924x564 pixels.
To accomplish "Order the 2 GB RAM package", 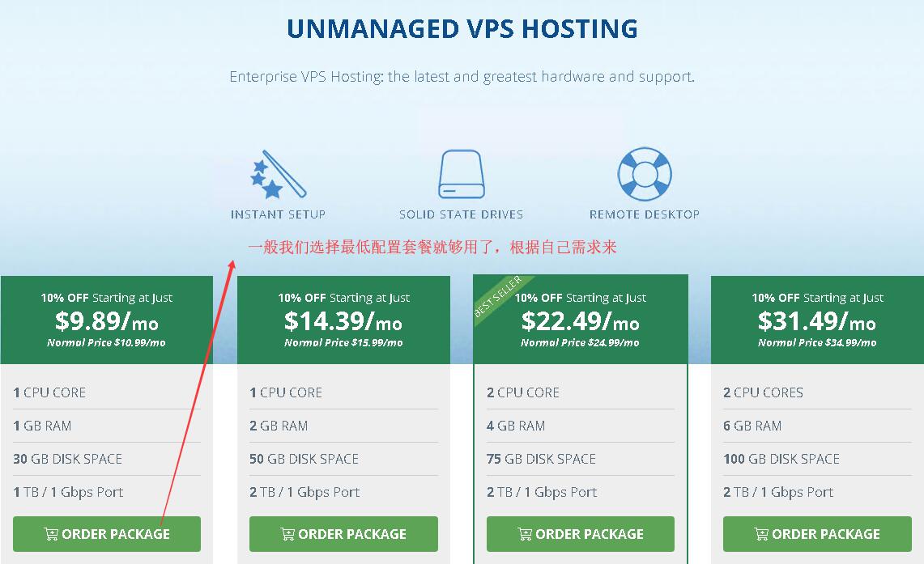I will tap(343, 533).
